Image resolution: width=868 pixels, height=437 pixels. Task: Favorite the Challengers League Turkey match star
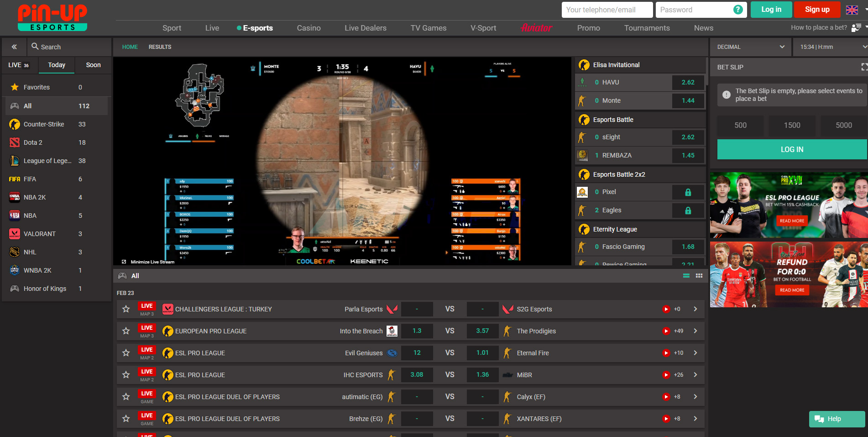coord(126,309)
